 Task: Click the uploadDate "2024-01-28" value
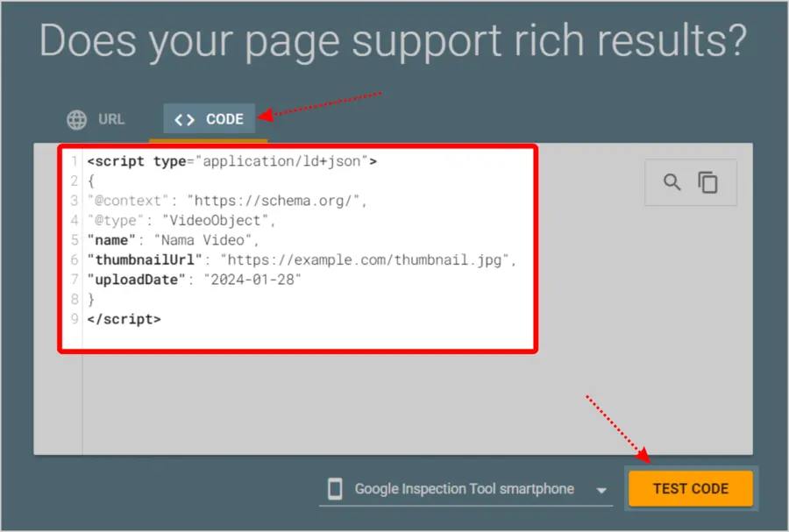point(252,280)
